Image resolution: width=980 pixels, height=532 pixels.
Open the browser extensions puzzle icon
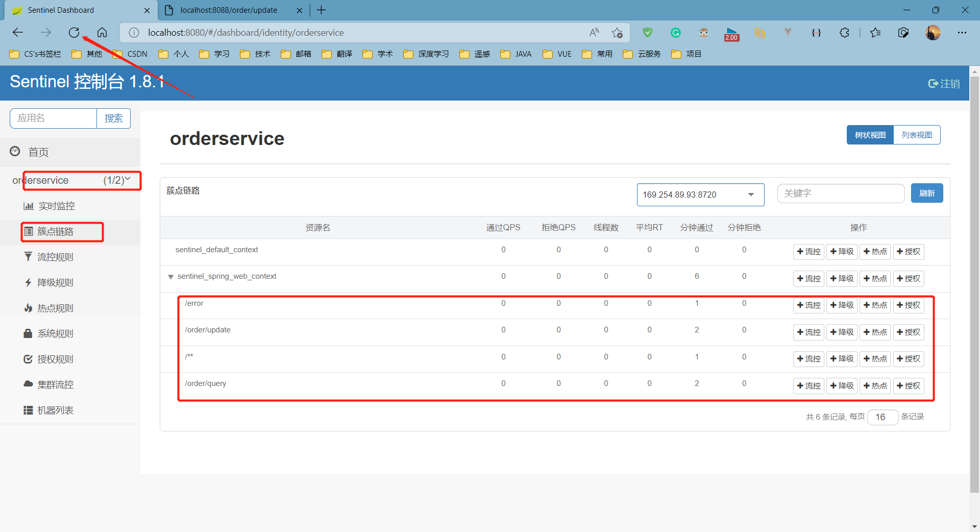(x=845, y=33)
